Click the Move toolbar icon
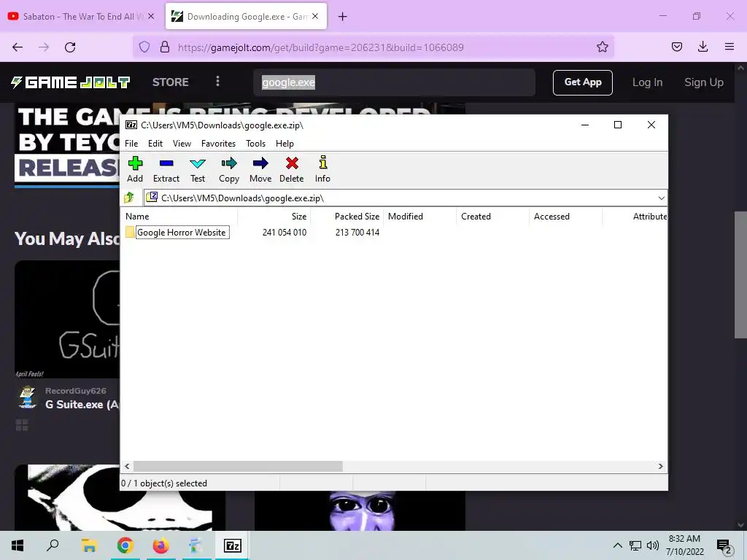 click(260, 169)
